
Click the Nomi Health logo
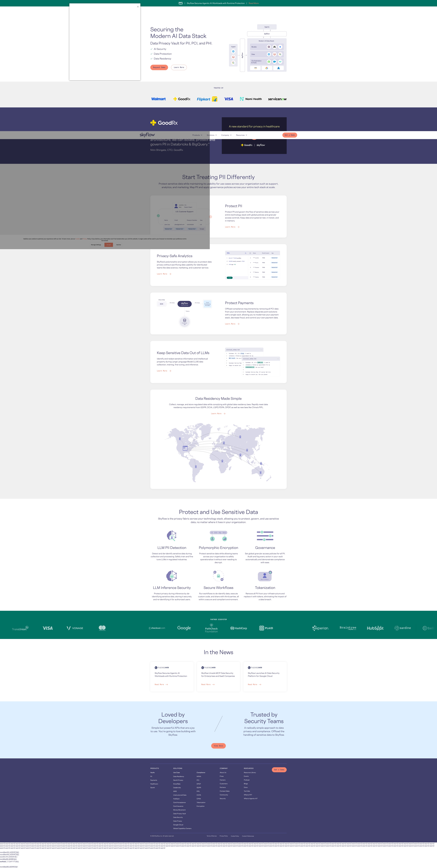click(x=251, y=99)
